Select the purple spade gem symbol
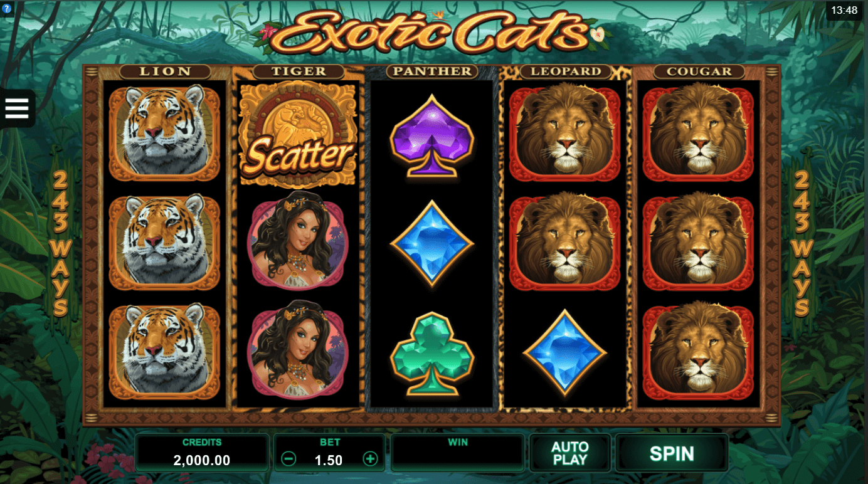868x484 pixels. point(432,136)
